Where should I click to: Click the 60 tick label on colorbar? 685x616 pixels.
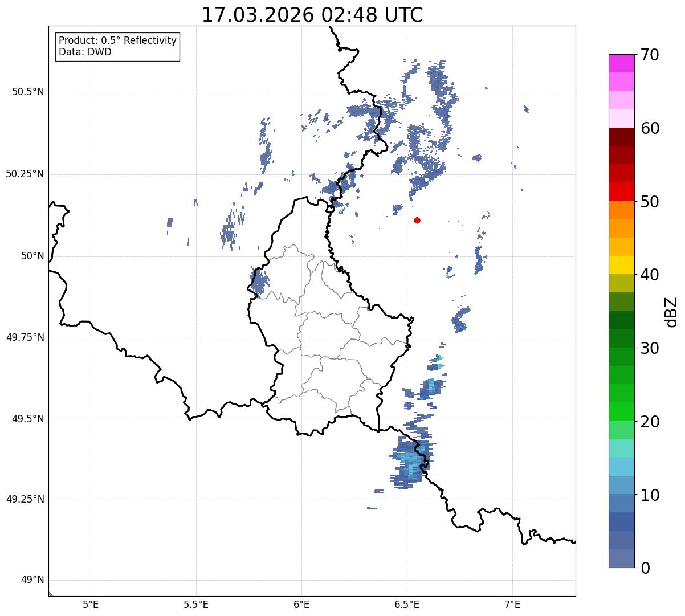click(x=650, y=128)
